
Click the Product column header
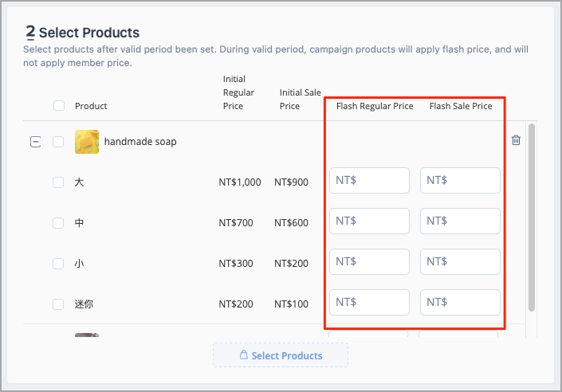[x=91, y=106]
